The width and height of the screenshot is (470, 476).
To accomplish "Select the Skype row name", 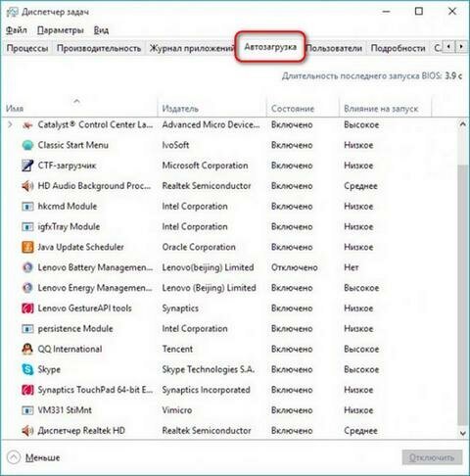I will (x=49, y=369).
